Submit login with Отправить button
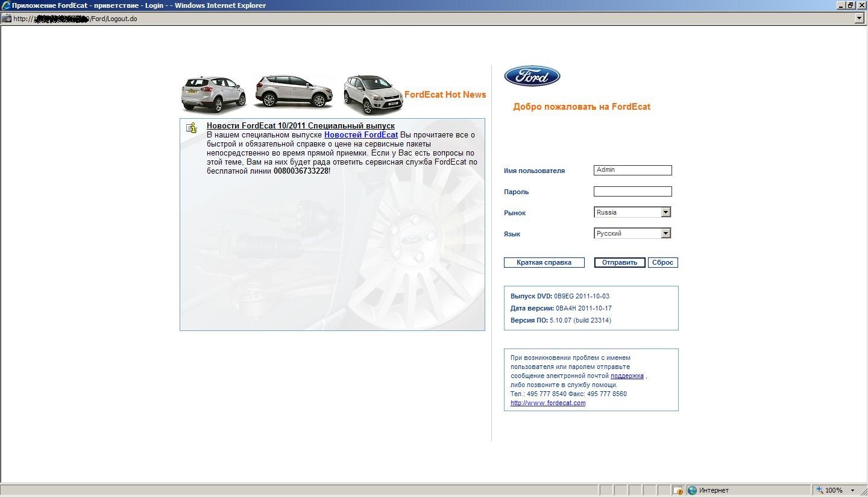868x498 pixels. tap(620, 262)
